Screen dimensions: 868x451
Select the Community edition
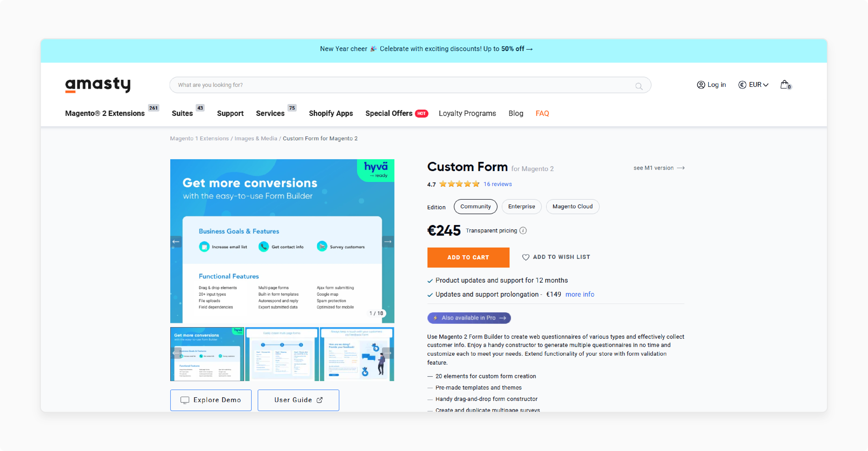pyautogui.click(x=475, y=207)
